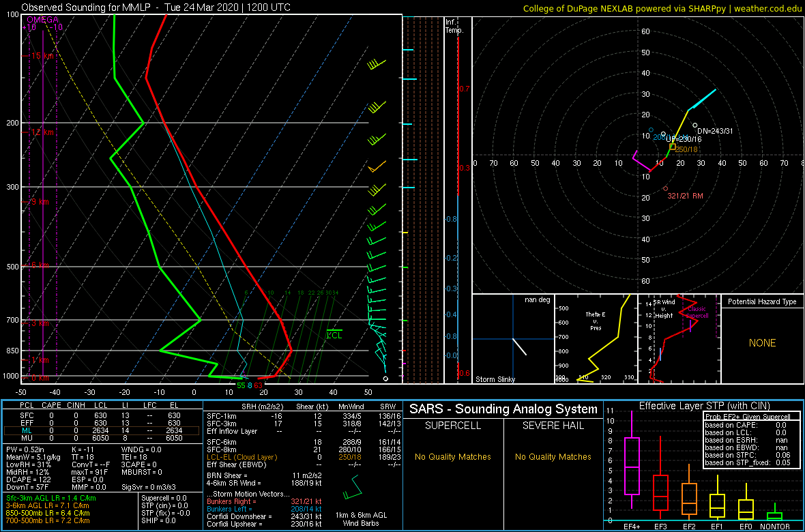Click the 'Storm Slinky' panel label
Screen dimensions: 805x532
tap(495, 379)
